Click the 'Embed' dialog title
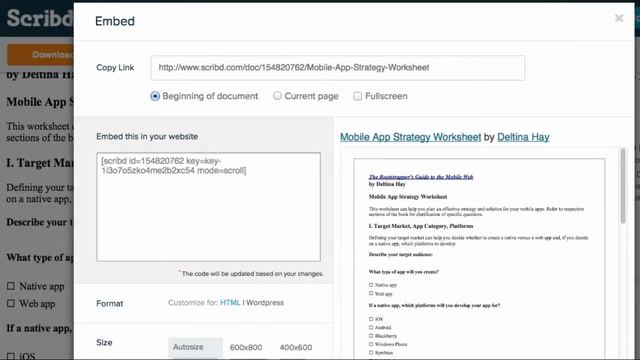The height and width of the screenshot is (360, 640). pos(115,21)
